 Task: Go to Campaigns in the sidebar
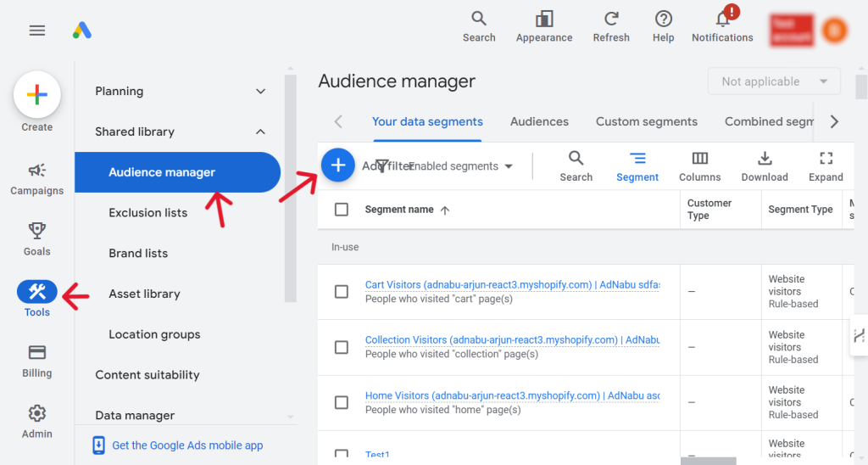click(x=37, y=179)
